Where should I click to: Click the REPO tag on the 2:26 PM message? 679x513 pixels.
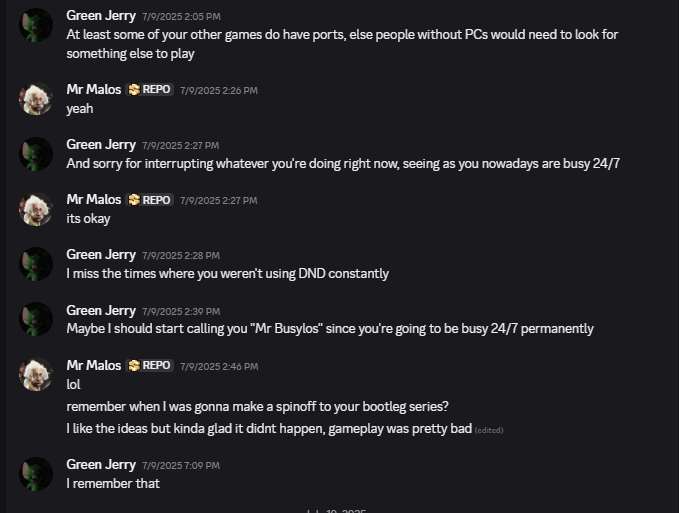click(150, 89)
